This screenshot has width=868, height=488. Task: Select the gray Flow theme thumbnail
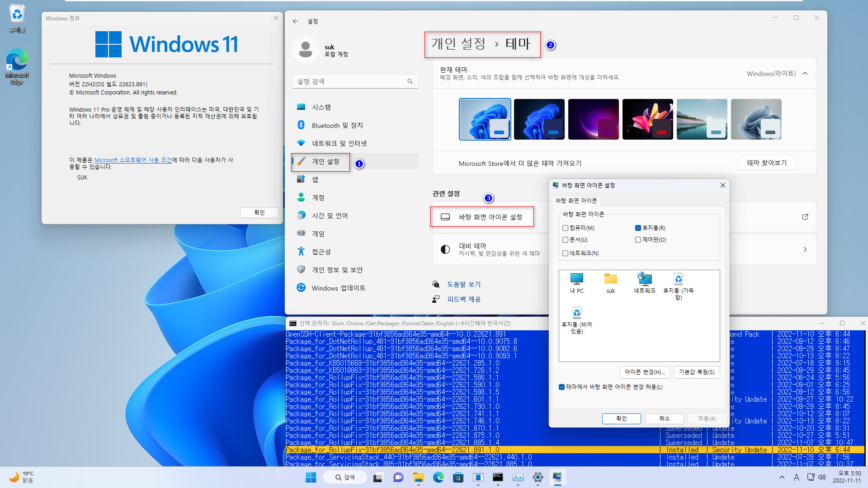[x=756, y=119]
